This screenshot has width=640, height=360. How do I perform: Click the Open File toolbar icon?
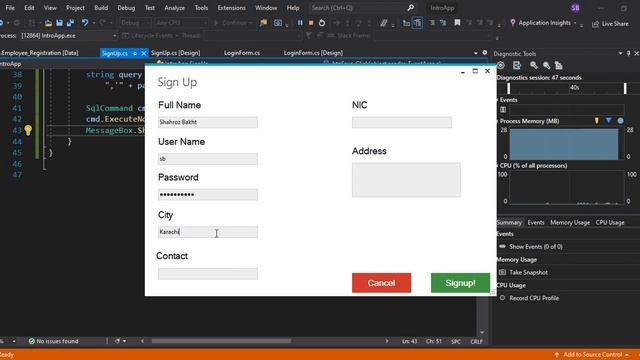click(x=48, y=23)
